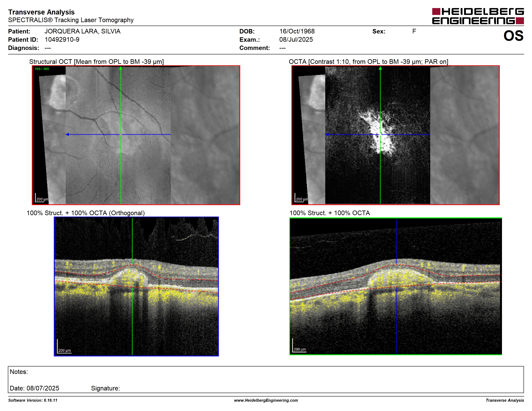Viewport: 532px width, 411px height.
Task: Click the 200 µm scale bar in OCTA image
Action: (301, 198)
